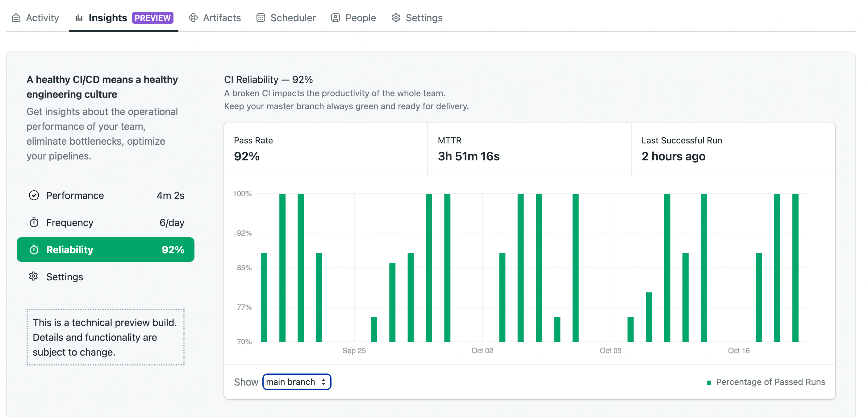Image resolution: width=868 pixels, height=417 pixels.
Task: Click the Scheduler calendar icon
Action: click(261, 18)
